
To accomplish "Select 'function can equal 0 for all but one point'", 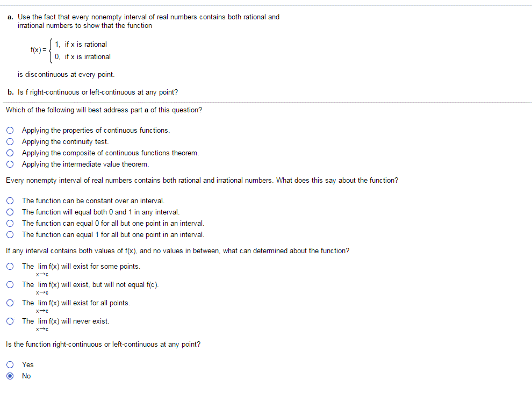I will 10,223.
